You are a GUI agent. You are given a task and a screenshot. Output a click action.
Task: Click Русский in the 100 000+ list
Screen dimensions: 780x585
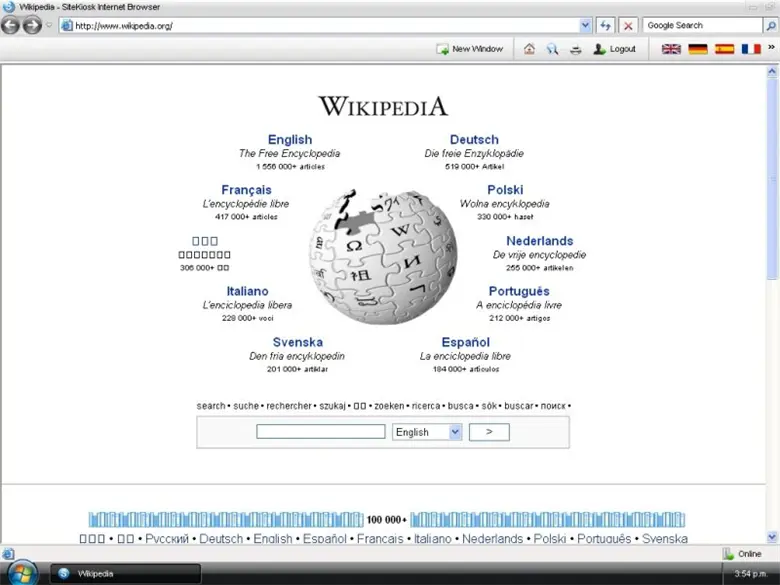167,539
